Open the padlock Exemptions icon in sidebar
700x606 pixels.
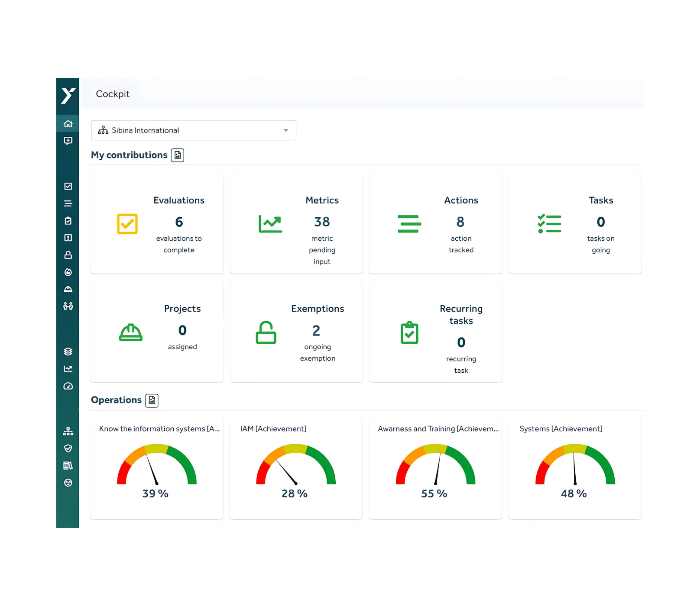[68, 255]
